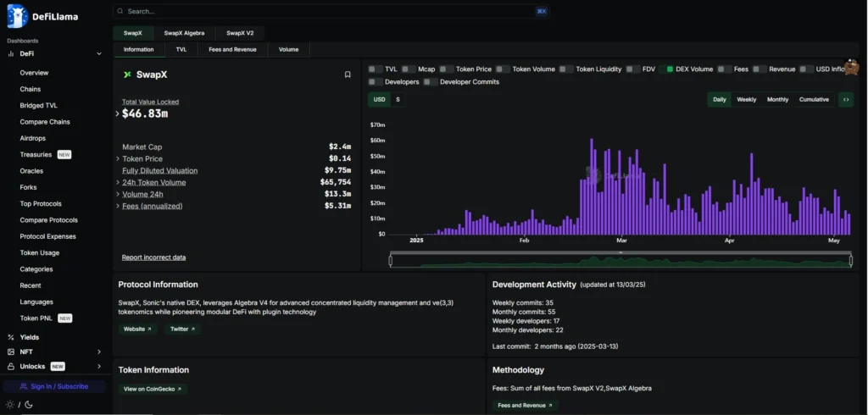Collapse the DeFi sidebar section

(x=99, y=53)
